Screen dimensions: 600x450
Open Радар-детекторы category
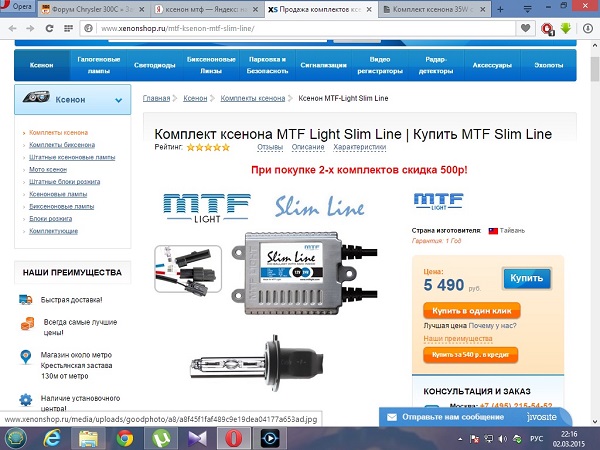click(436, 65)
